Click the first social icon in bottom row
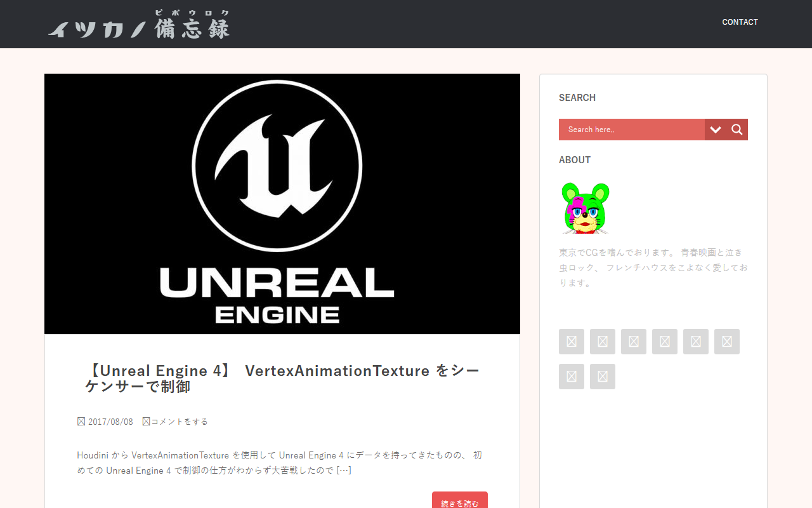 point(572,377)
